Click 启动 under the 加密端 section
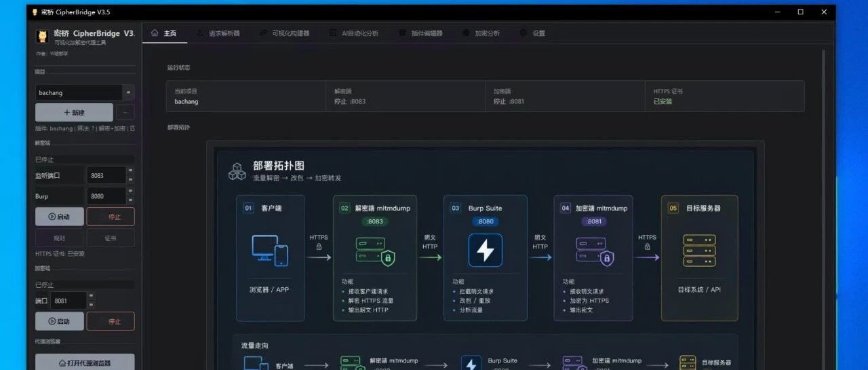 pyautogui.click(x=60, y=321)
